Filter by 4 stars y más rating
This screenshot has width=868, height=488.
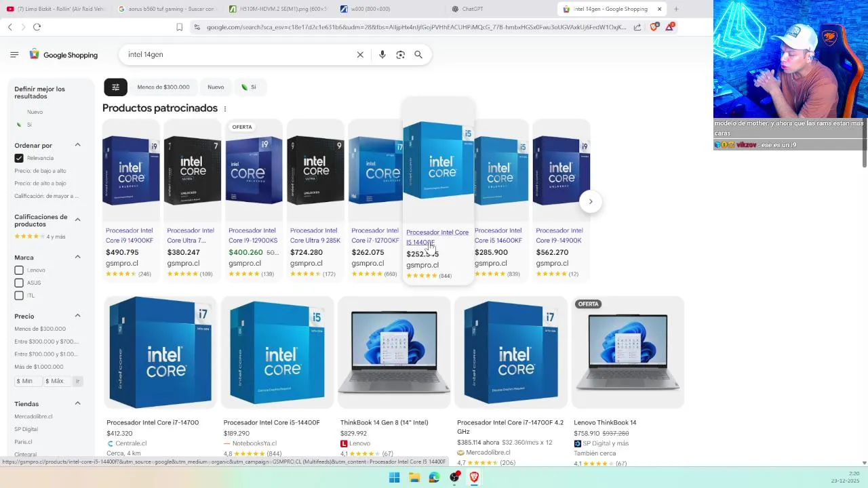point(40,237)
